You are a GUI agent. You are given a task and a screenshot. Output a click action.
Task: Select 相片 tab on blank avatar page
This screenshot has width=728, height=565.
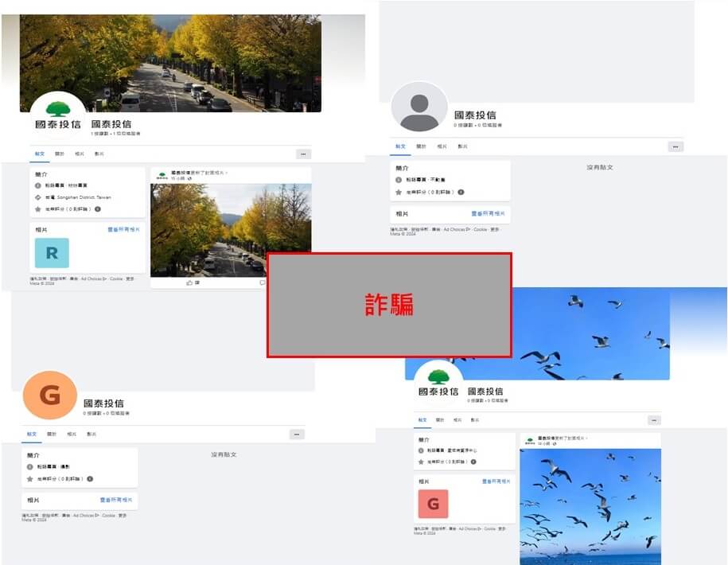(x=442, y=146)
